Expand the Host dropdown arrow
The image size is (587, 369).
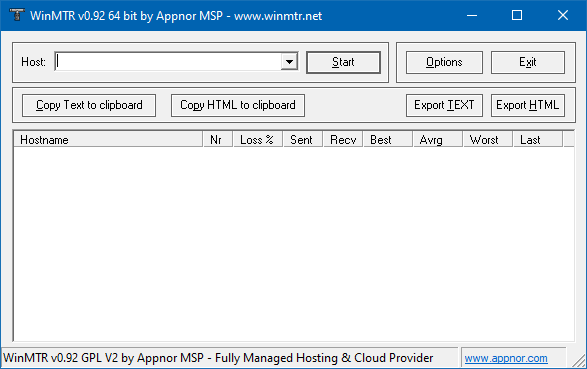click(289, 62)
